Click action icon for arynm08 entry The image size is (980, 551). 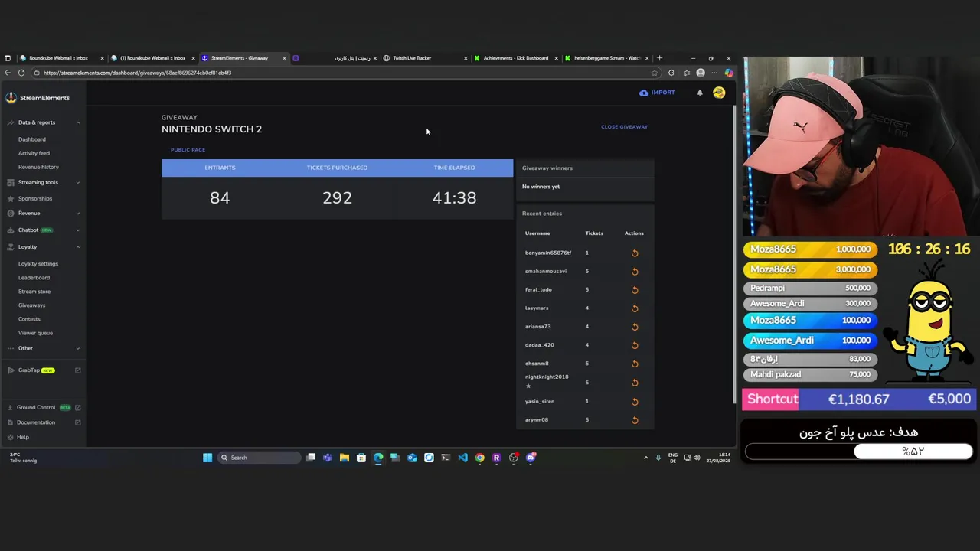(x=635, y=420)
